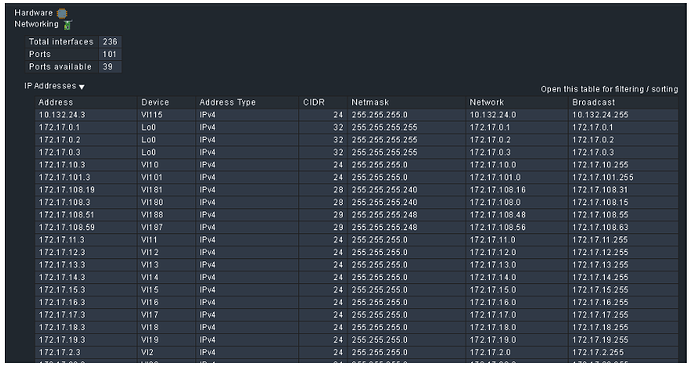This screenshot has height=367, width=690.
Task: Click the Hardware chip icon
Action: pos(62,14)
